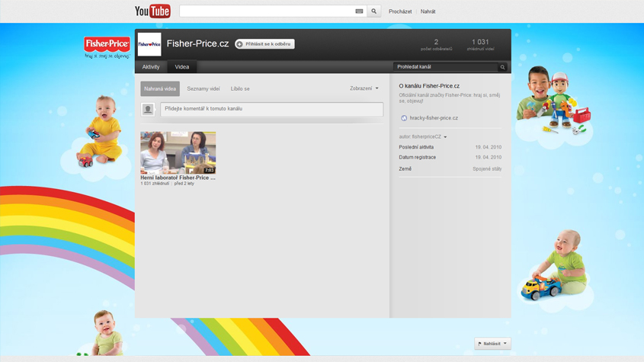Click the Fisher-Price logo banner at left
The height and width of the screenshot is (362, 644).
(107, 46)
